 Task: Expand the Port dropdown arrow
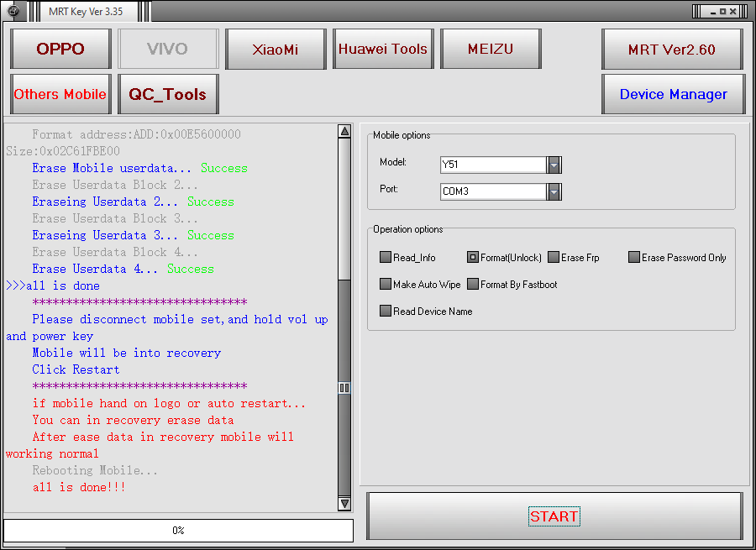[554, 191]
